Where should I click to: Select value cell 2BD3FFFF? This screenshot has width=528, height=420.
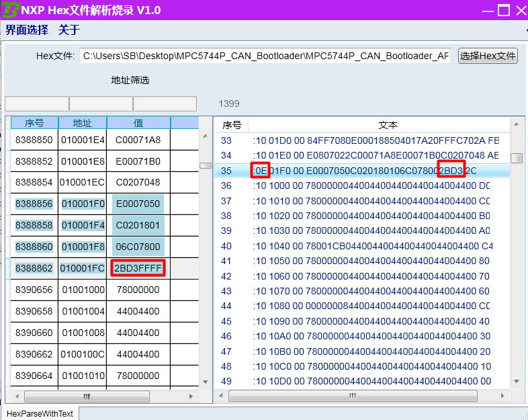pyautogui.click(x=138, y=268)
